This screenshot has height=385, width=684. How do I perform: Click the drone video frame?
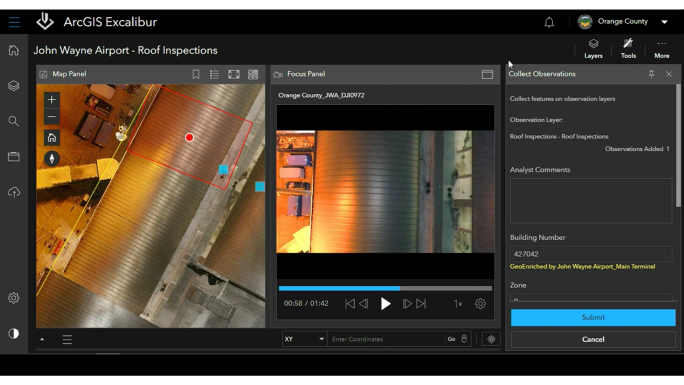[385, 191]
